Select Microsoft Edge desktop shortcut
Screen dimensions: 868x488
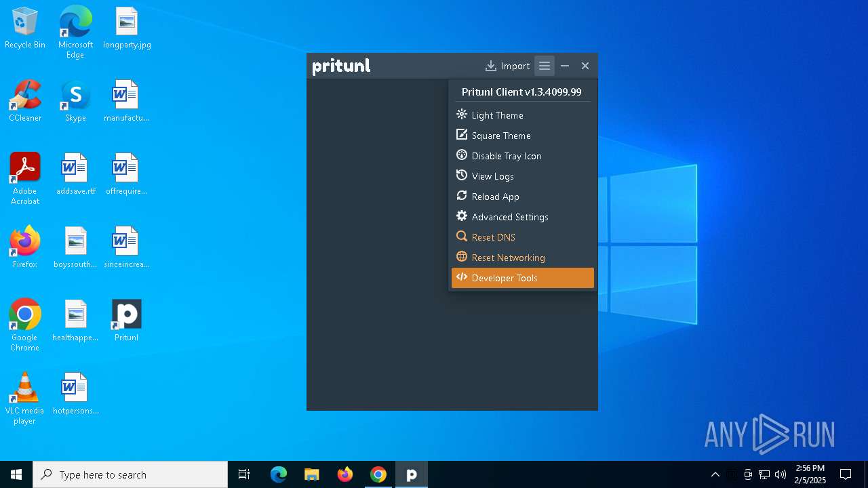point(75,33)
